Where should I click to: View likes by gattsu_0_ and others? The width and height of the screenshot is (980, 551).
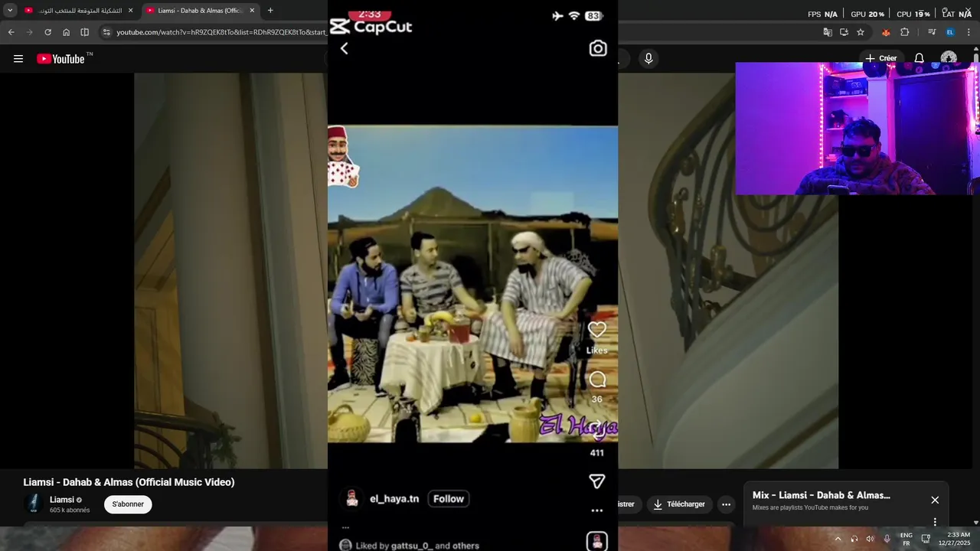(417, 546)
